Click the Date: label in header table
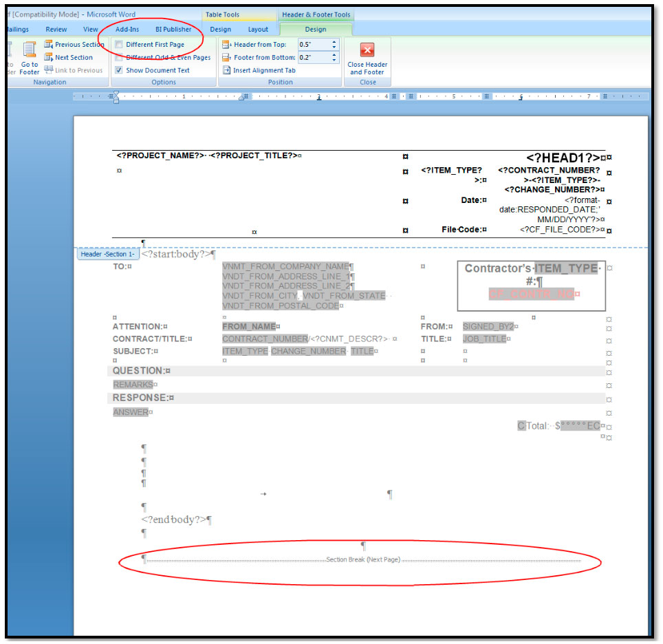This screenshot has height=644, width=663. [471, 200]
